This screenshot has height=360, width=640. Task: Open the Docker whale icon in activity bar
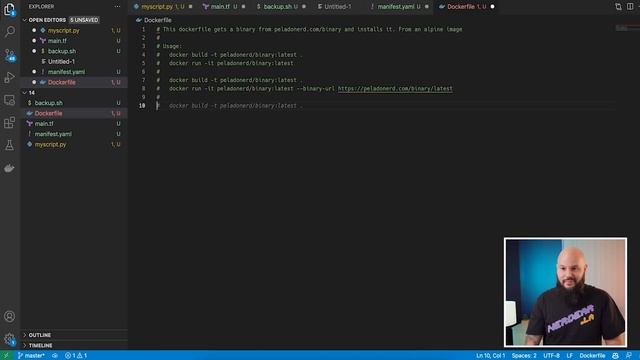click(9, 168)
